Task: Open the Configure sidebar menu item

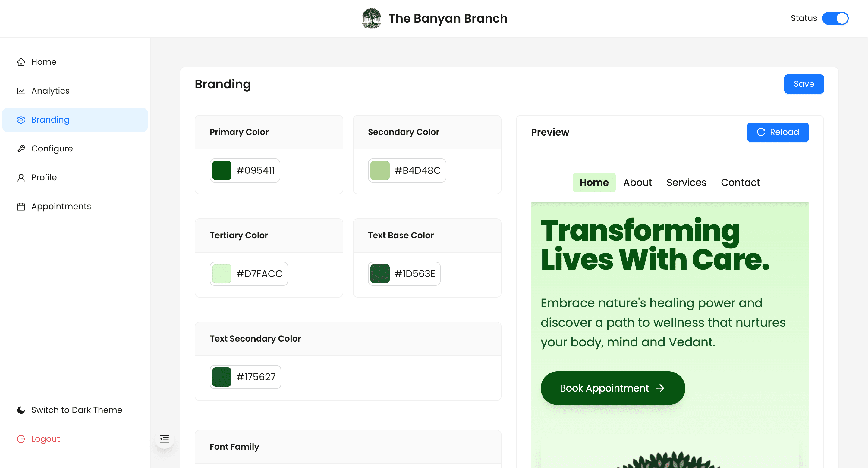Action: pyautogui.click(x=75, y=148)
